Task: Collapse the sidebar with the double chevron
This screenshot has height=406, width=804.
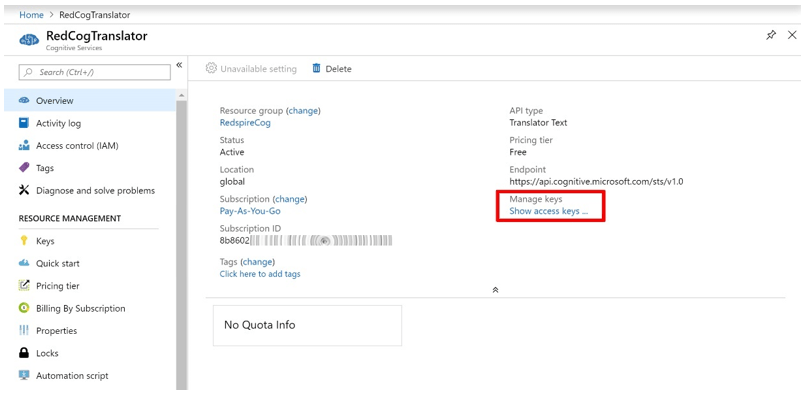Action: pos(179,65)
